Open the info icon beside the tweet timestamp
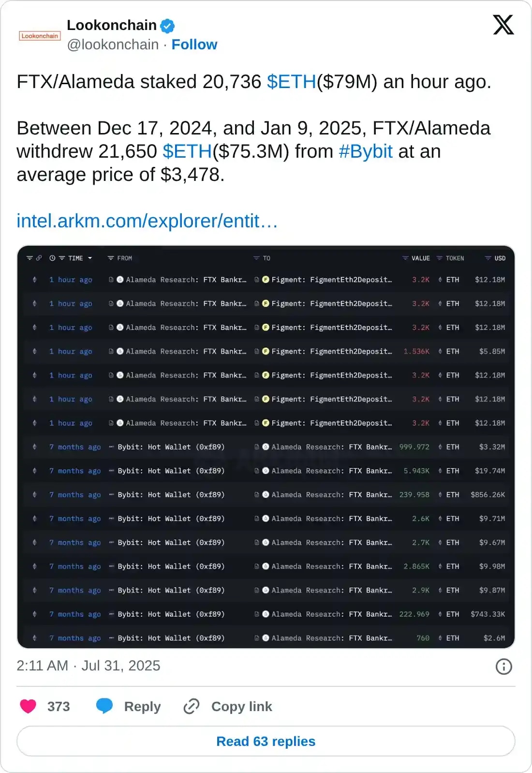 [505, 666]
